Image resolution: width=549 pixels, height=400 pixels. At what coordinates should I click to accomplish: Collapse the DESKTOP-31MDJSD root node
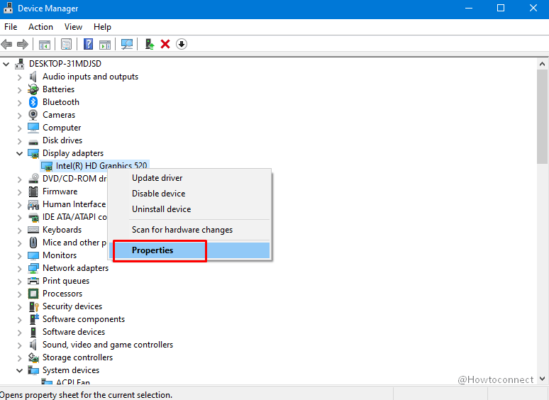[x=6, y=64]
